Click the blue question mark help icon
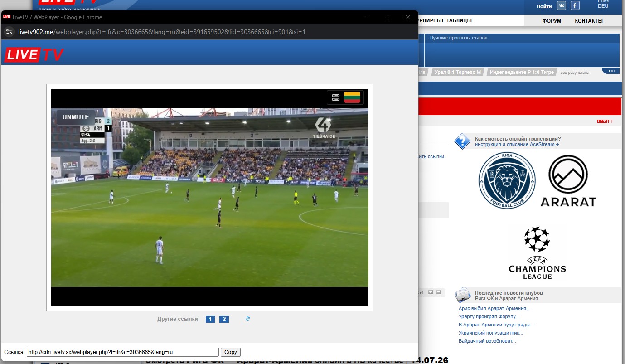Screen dimensions: 625x364 [x=462, y=141]
